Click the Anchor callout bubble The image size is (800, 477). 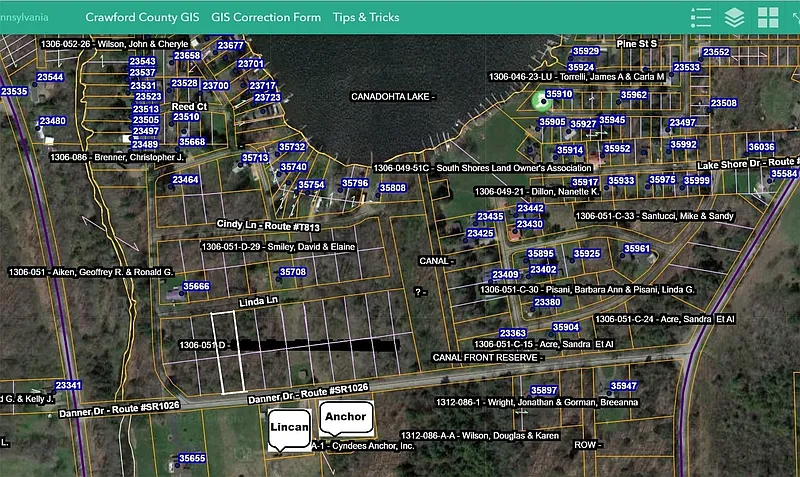pos(345,416)
